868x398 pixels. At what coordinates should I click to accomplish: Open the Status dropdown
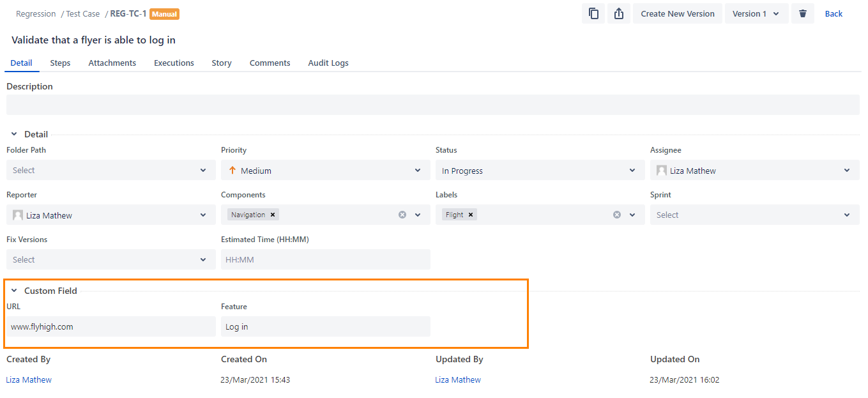click(540, 170)
